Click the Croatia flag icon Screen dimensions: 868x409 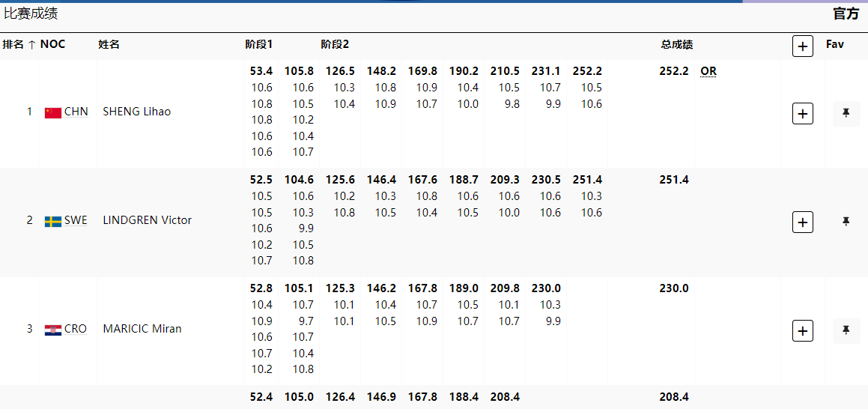(x=52, y=330)
